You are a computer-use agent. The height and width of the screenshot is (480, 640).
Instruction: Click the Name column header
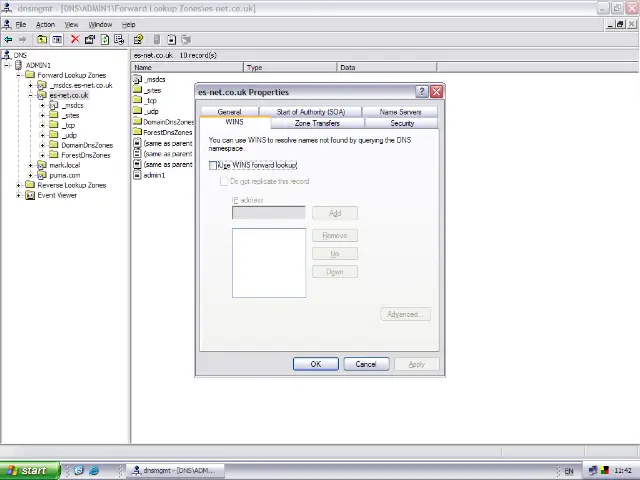(x=188, y=67)
